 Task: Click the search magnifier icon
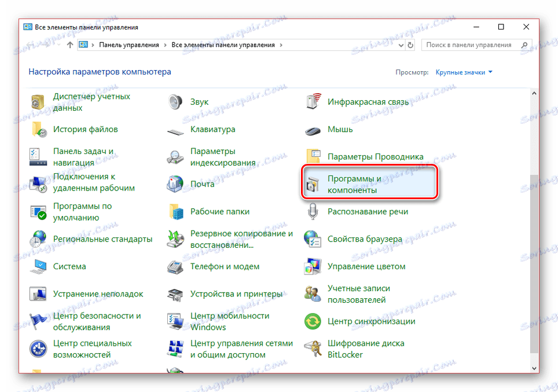(x=524, y=45)
